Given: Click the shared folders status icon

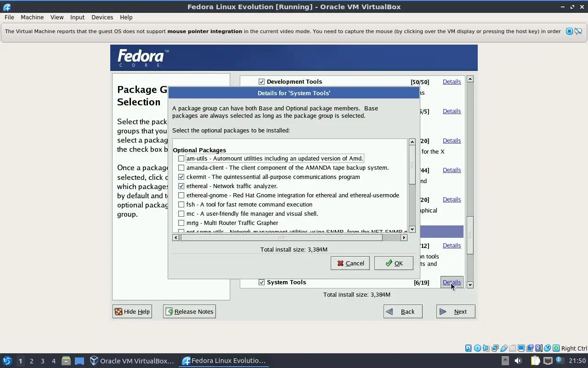Looking at the screenshot, I should pyautogui.click(x=512, y=348).
